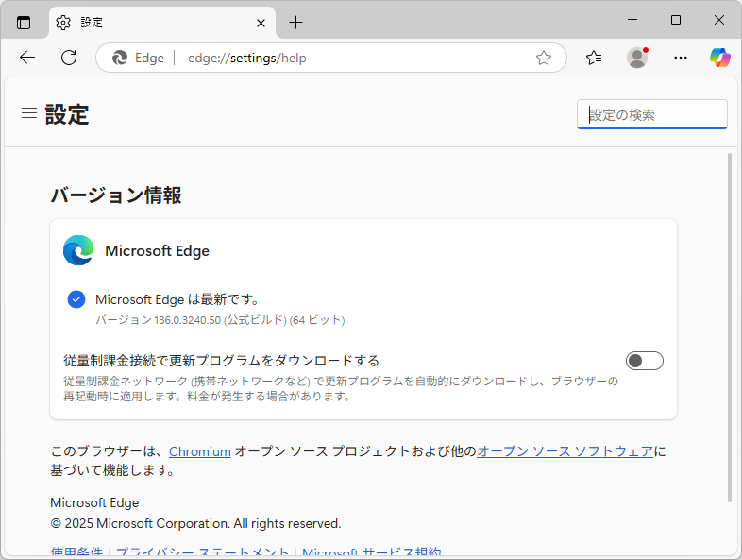The height and width of the screenshot is (560, 742).
Task: Select the 設定 browser tab
Action: [161, 23]
